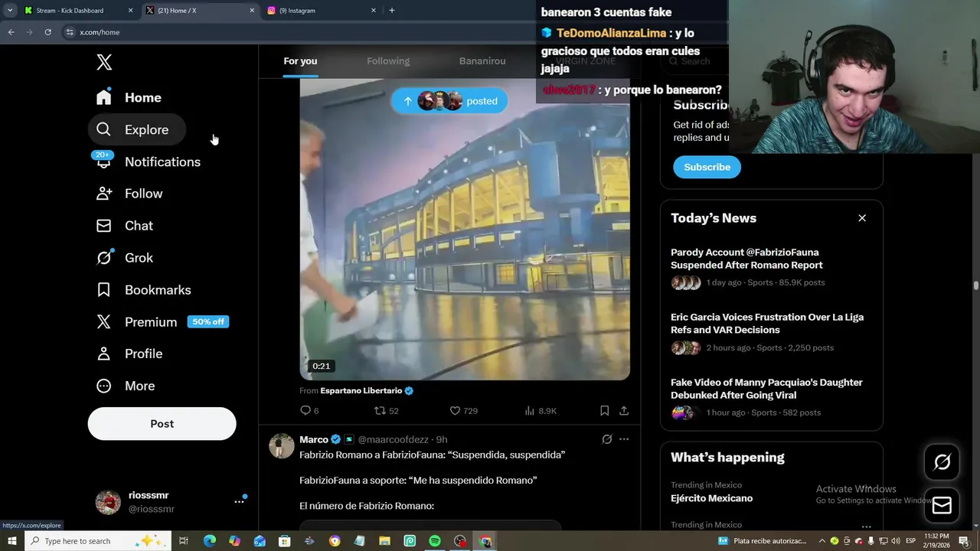Click the x.com/home address bar
This screenshot has width=980, height=551.
[299, 32]
